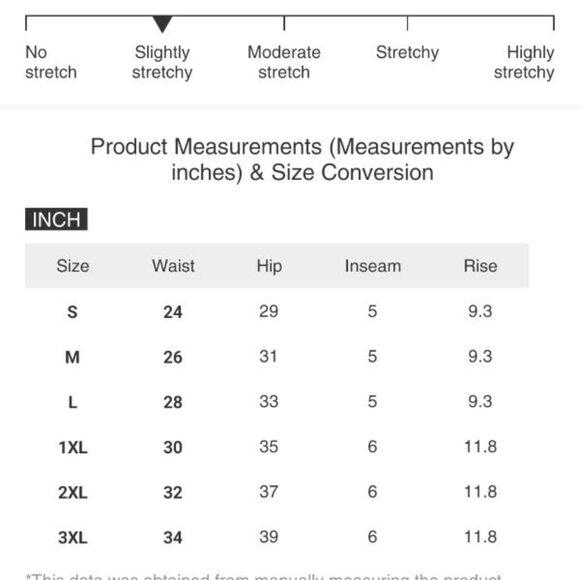Image resolution: width=580 pixels, height=580 pixels.
Task: Select the S size row
Action: pos(277,311)
